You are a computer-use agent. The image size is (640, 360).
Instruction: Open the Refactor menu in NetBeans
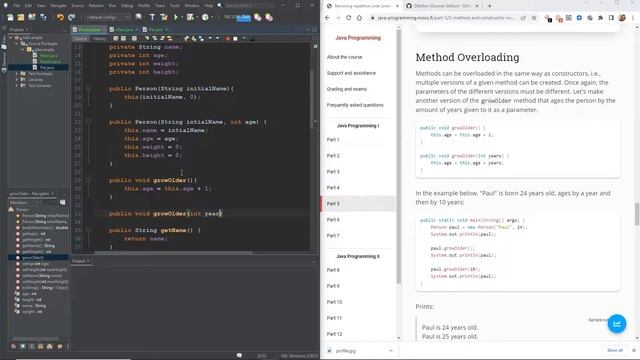[96, 6]
